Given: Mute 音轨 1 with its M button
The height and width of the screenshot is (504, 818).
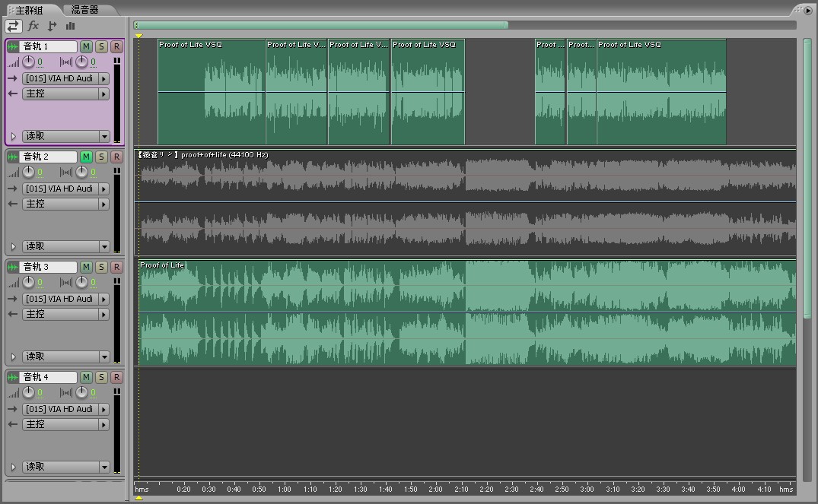Looking at the screenshot, I should (86, 47).
